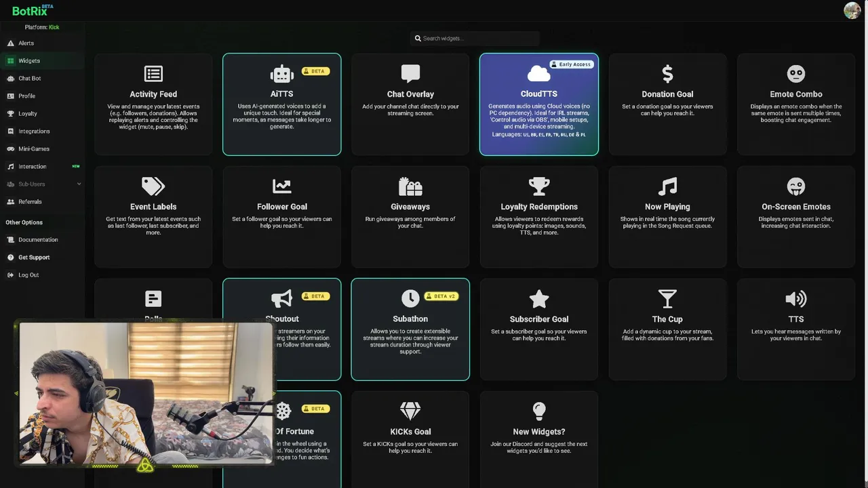868x488 pixels.
Task: Click the Event Labels tag icon
Action: coord(153,186)
